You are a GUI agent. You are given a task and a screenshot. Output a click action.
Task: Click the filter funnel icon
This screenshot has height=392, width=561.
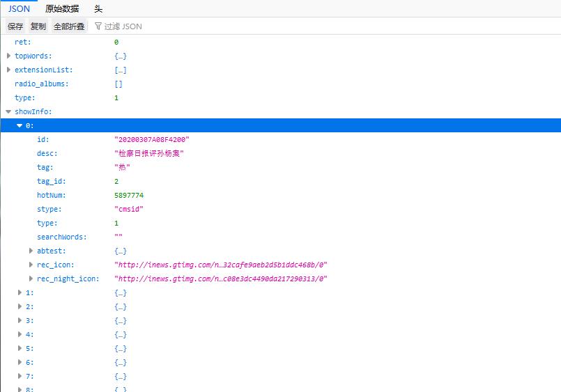click(x=98, y=26)
